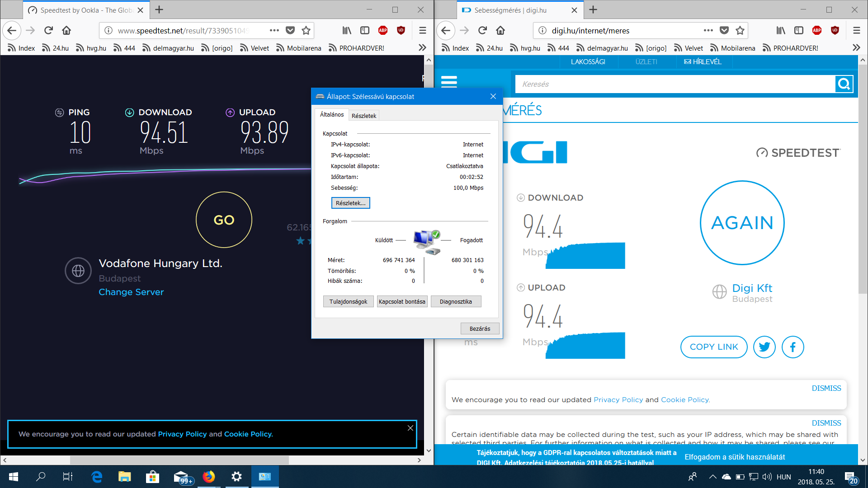Open Tulajdonságok in connection dialog
The width and height of the screenshot is (868, 488).
pyautogui.click(x=348, y=301)
